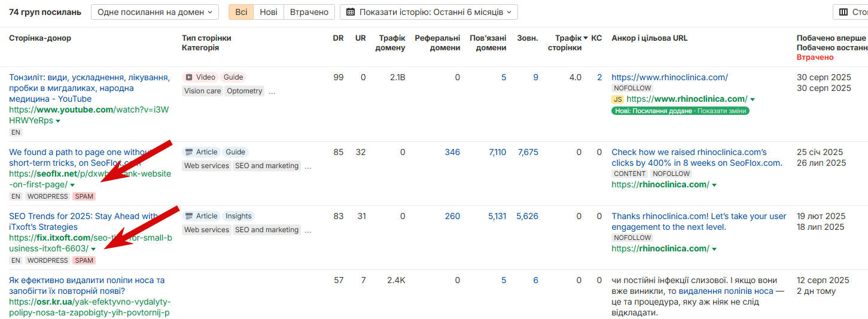The image size is (868, 319).
Task: Open external links count 5,626
Action: point(528,216)
